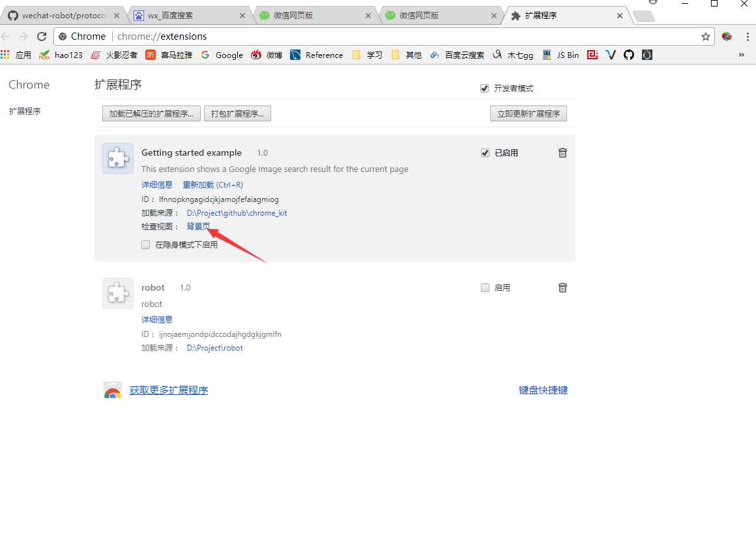Open the 微博 bookmark
Viewport: 756px width, 533px height.
pyautogui.click(x=267, y=55)
